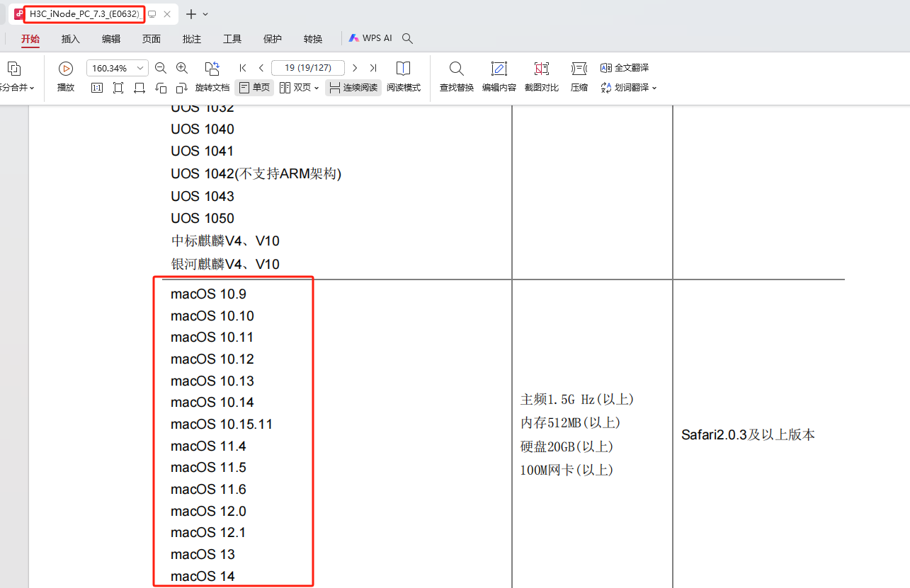The height and width of the screenshot is (588, 910).
Task: Click the text "UOS 1040"
Action: pos(203,129)
